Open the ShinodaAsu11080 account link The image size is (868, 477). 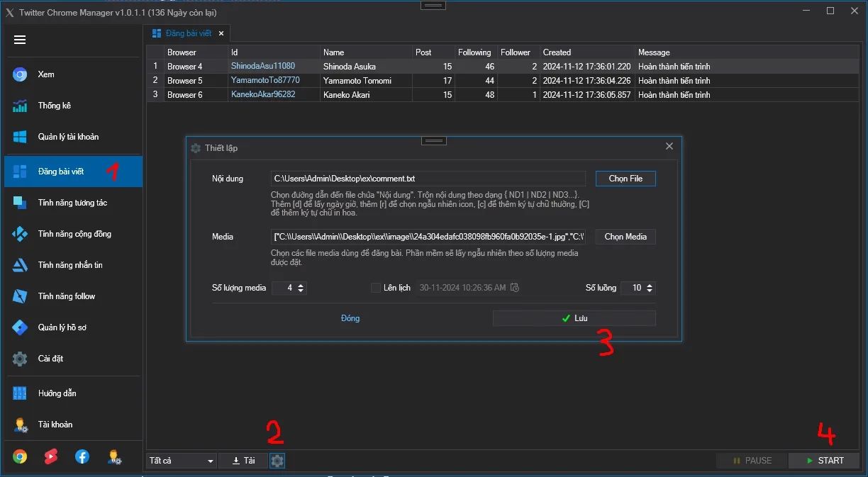point(263,66)
